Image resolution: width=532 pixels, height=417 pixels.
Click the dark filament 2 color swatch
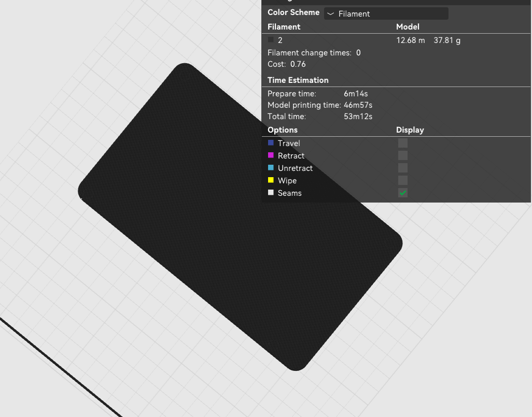271,40
